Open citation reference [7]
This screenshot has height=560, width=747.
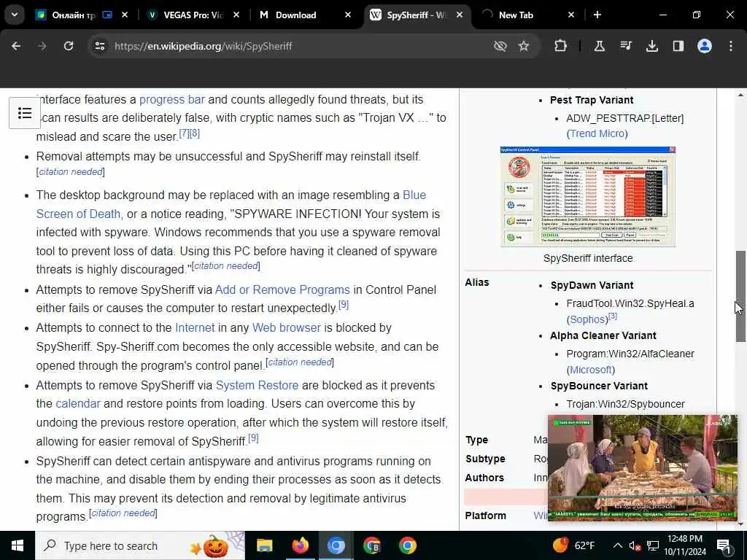coord(184,133)
